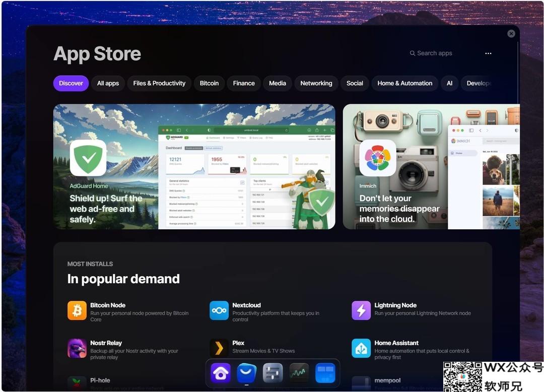The width and height of the screenshot is (544, 392).
Task: Open the Nostr Relay app icon
Action: (77, 348)
